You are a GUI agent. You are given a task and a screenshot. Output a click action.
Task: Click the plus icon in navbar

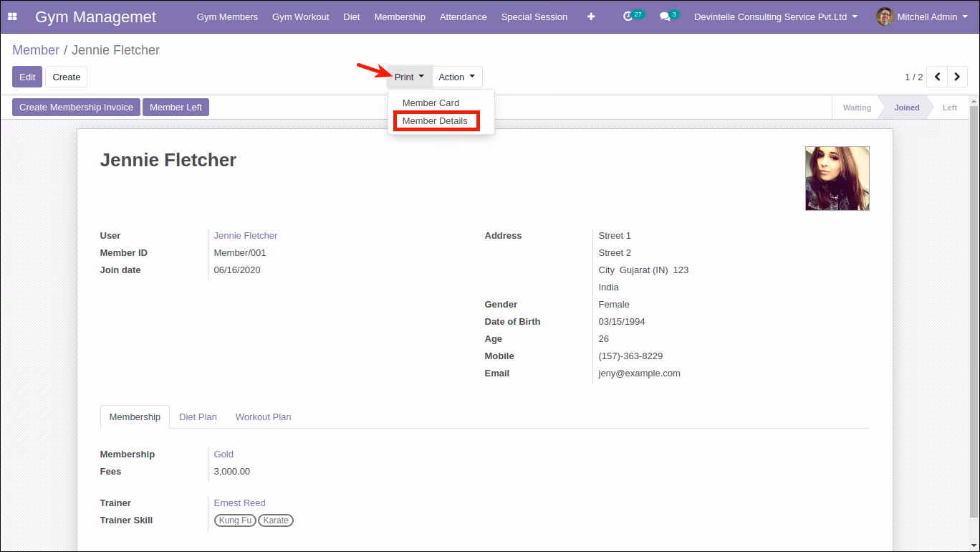click(591, 16)
